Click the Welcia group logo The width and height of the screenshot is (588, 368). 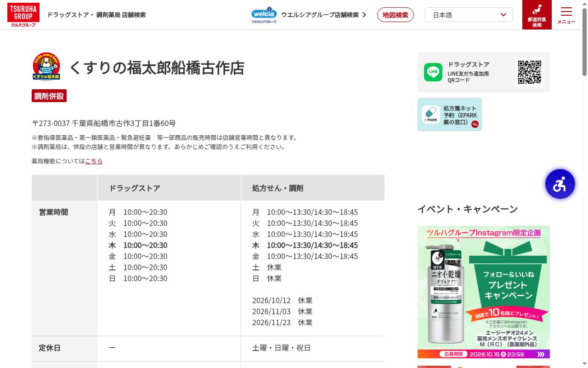point(264,15)
